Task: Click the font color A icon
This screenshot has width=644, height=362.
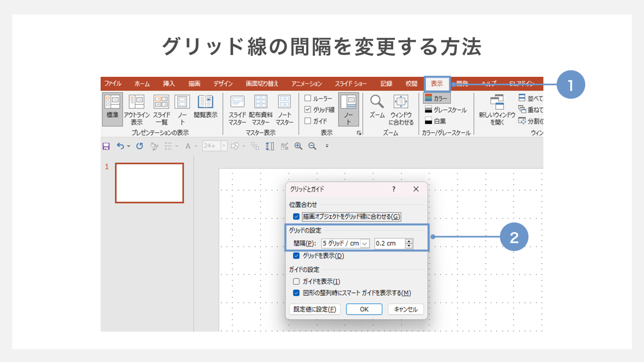Action: 188,146
